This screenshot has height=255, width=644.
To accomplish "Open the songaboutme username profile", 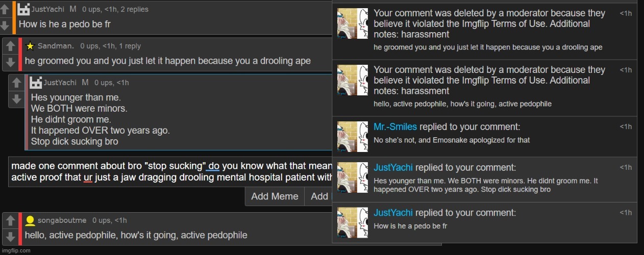I will click(62, 220).
